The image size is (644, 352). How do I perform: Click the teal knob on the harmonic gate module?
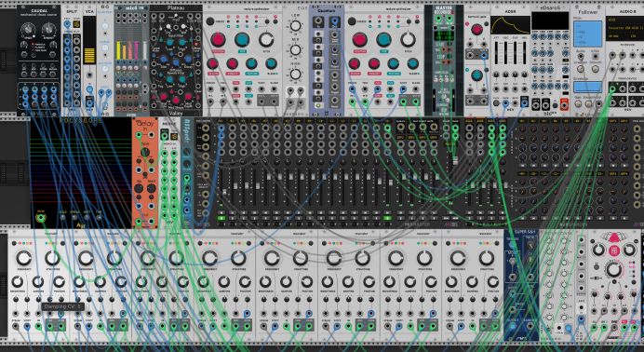(476, 75)
